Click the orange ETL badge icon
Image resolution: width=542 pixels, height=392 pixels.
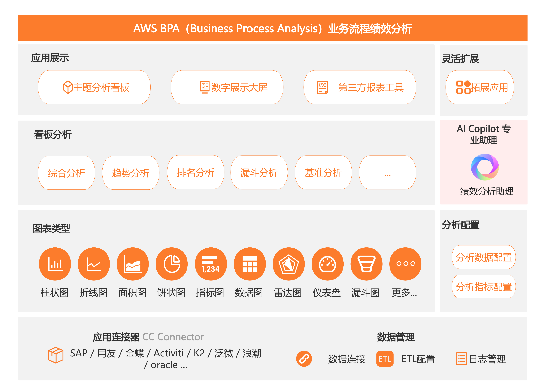point(385,359)
